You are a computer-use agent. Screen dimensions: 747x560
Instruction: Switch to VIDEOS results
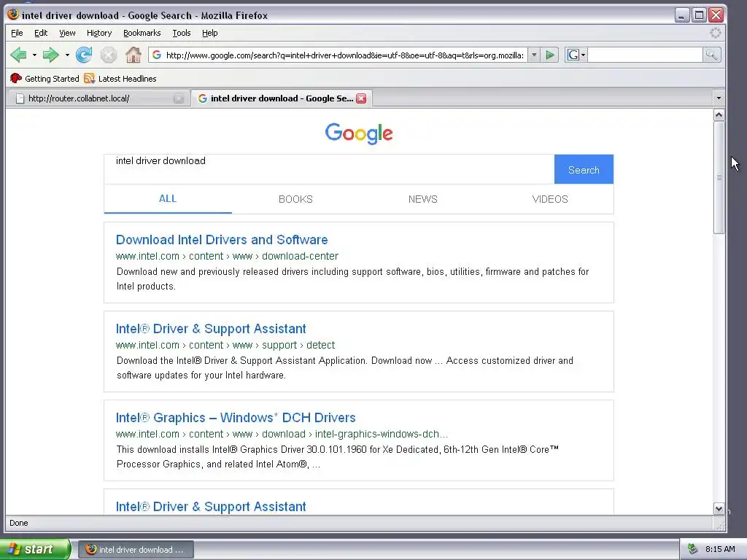click(550, 199)
